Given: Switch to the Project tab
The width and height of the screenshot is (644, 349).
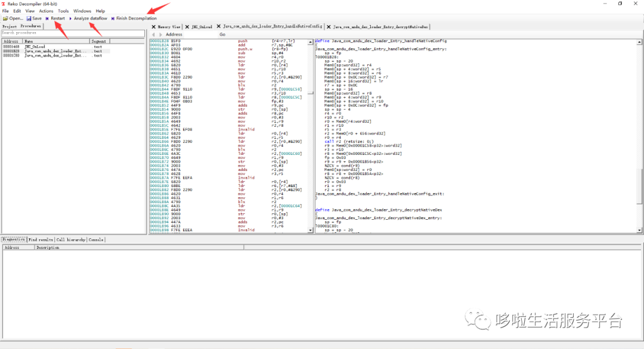Looking at the screenshot, I should click(10, 26).
